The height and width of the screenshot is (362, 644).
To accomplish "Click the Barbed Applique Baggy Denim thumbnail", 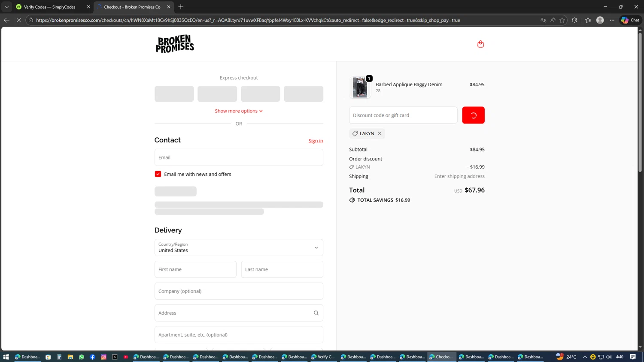I will pos(360,87).
